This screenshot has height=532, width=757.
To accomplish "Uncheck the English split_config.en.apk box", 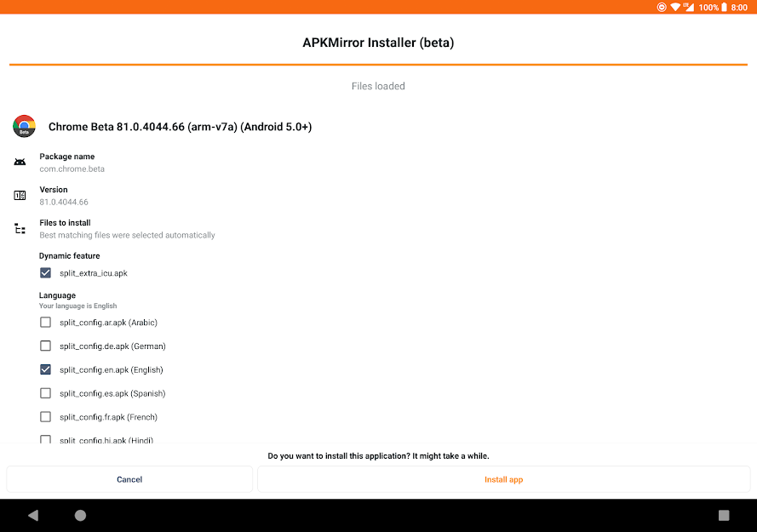I will [x=45, y=369].
